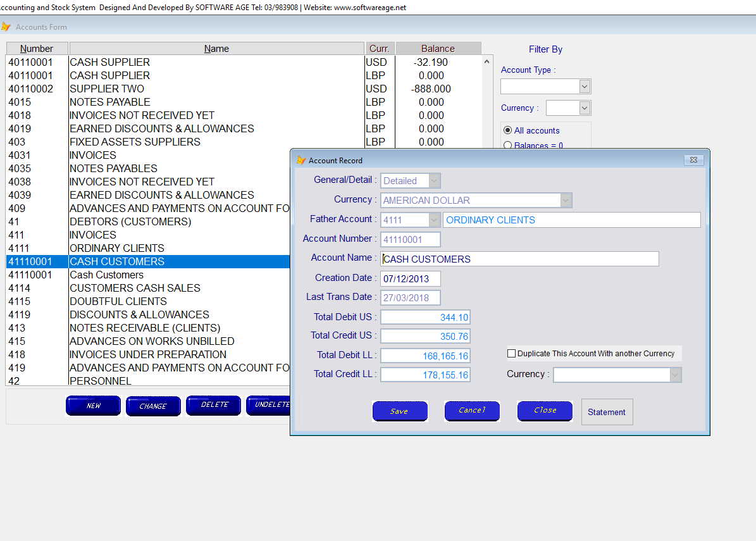Open the General/Detail dropdown showing Detailed
Image resolution: width=756 pixels, height=541 pixels.
pos(433,180)
